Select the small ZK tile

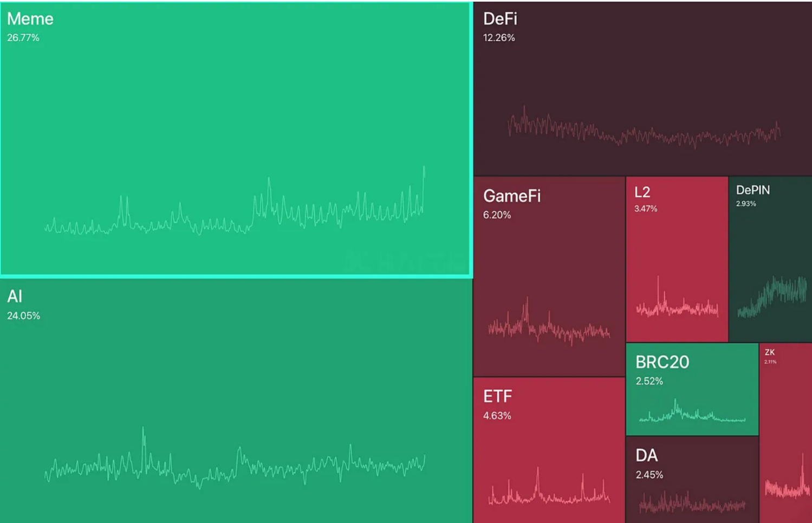[786, 433]
